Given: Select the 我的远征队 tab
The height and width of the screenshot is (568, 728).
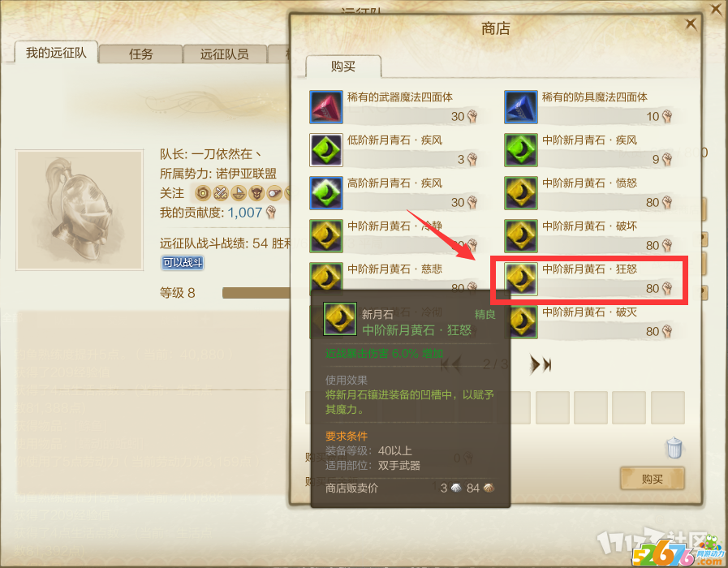Looking at the screenshot, I should click(x=56, y=53).
